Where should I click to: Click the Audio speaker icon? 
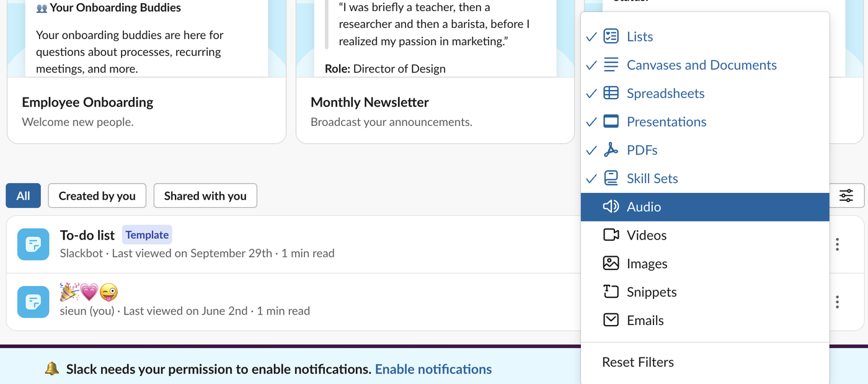click(611, 207)
